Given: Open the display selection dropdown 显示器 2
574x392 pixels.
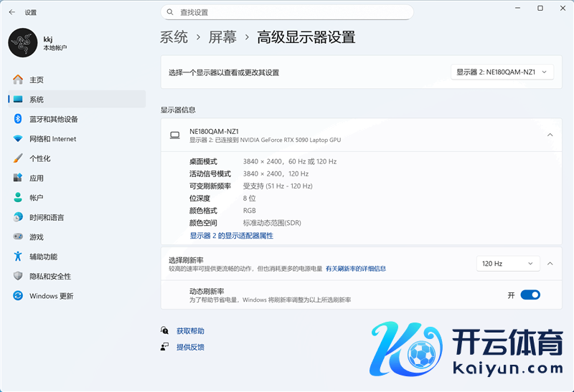Looking at the screenshot, I should point(502,72).
